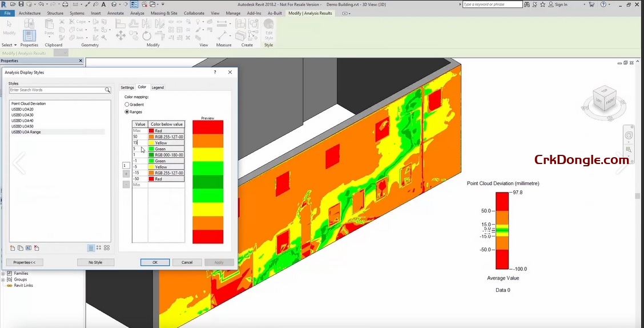
Task: Switch to the Legend tab in dialog
Action: click(x=158, y=87)
